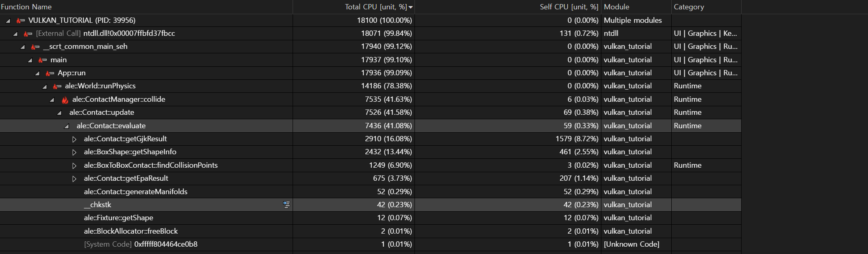This screenshot has height=254, width=868.
Task: Collapse the ale::ContactManager::collide node
Action: click(x=52, y=100)
